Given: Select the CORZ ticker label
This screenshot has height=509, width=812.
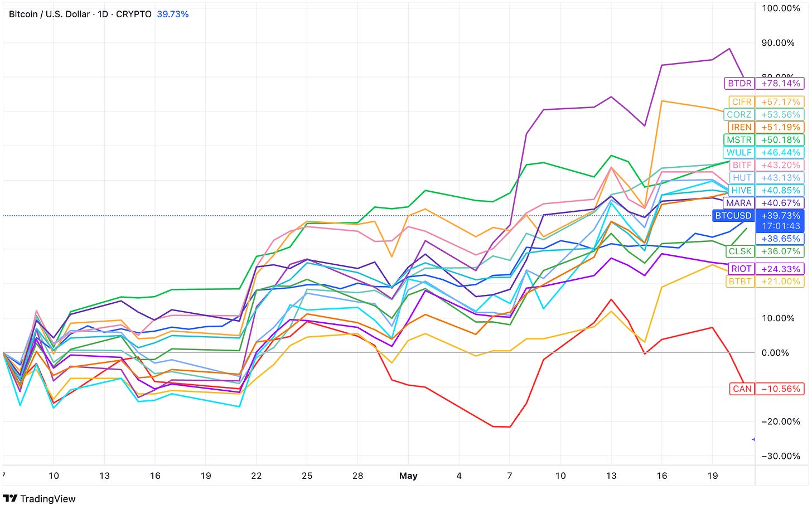Looking at the screenshot, I should (739, 114).
